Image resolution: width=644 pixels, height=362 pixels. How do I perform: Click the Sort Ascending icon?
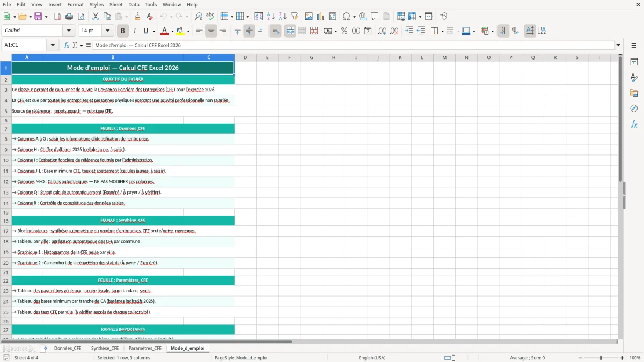(271, 17)
